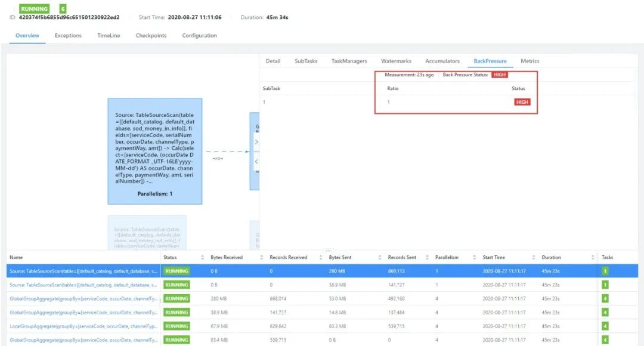Click the RUNNING badge of the LocalGroupAggregate row
644x346 pixels.
point(177,326)
